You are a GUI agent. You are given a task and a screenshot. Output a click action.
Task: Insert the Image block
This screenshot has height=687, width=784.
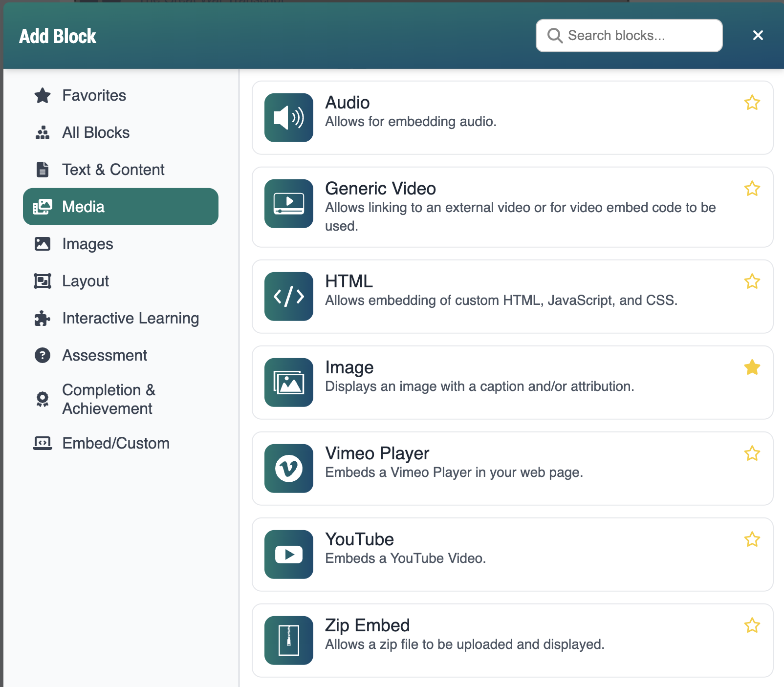(x=513, y=383)
